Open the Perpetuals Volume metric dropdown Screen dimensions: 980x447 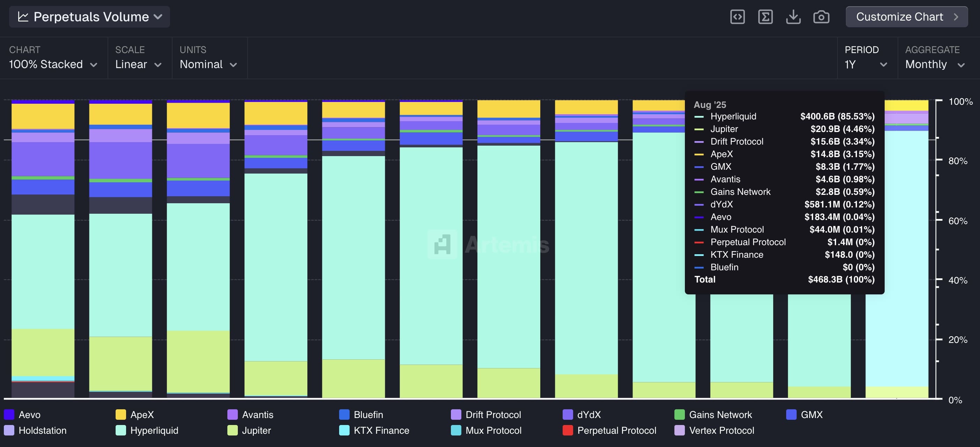pos(89,17)
